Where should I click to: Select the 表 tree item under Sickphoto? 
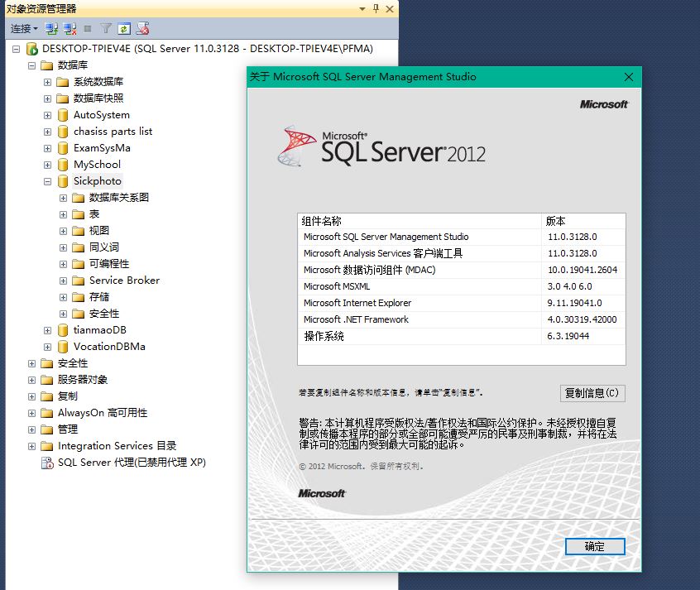pos(94,214)
